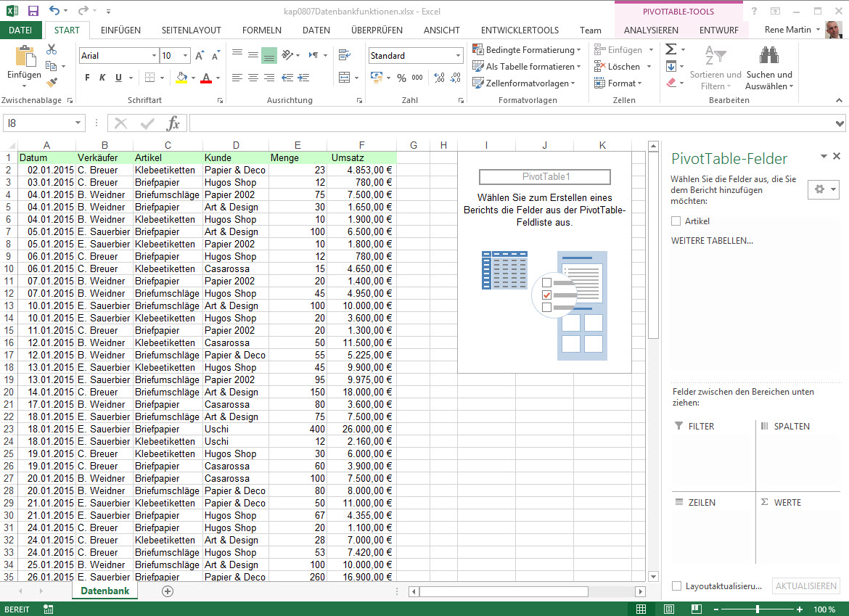
Task: Click the Format Painter brush icon
Action: 52,83
